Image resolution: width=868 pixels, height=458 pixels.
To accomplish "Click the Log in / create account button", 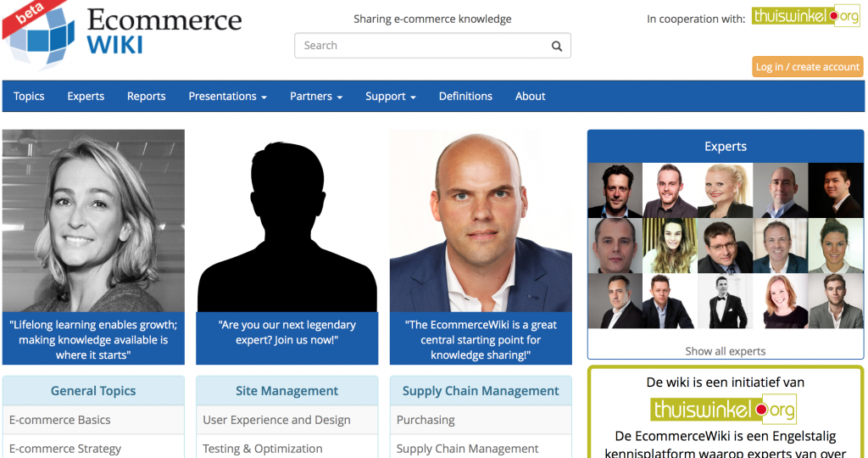I will pos(807,67).
